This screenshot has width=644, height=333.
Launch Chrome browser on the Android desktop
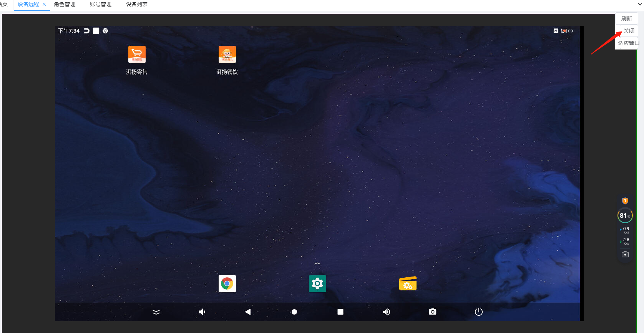coord(227,284)
